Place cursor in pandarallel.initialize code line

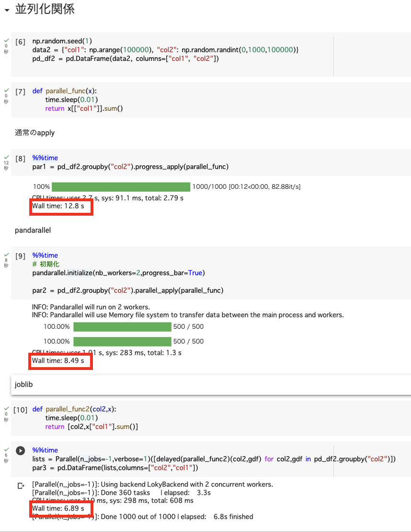pos(118,273)
